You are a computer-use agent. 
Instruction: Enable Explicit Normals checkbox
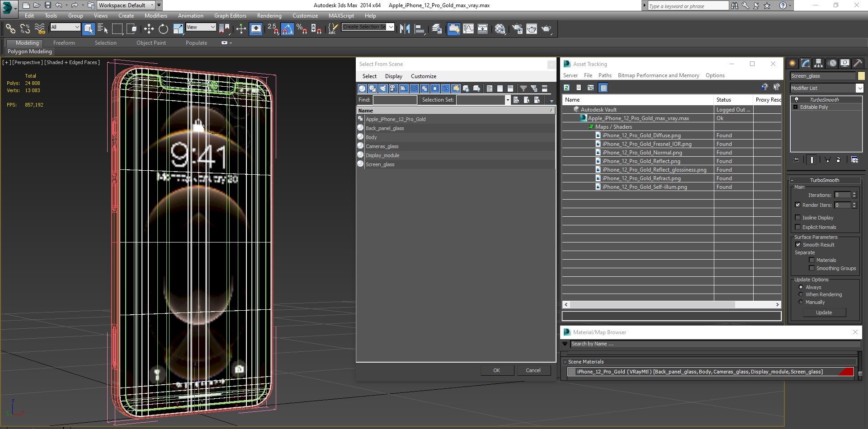[x=798, y=227]
